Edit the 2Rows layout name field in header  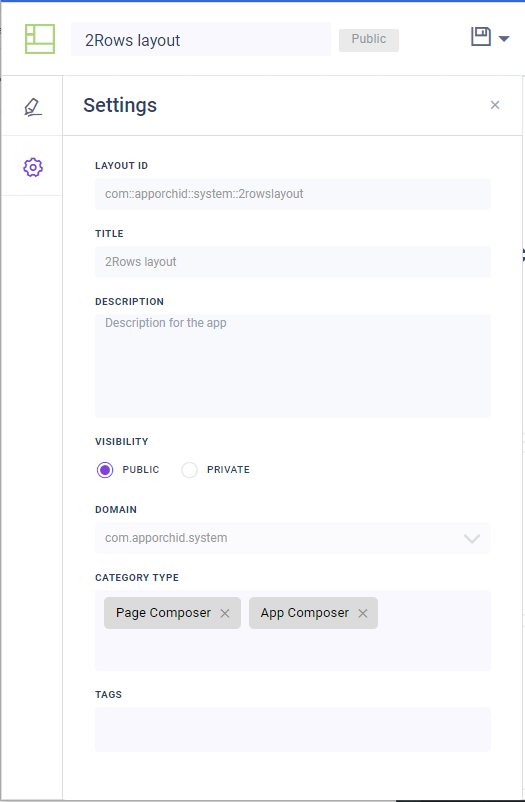[201, 40]
